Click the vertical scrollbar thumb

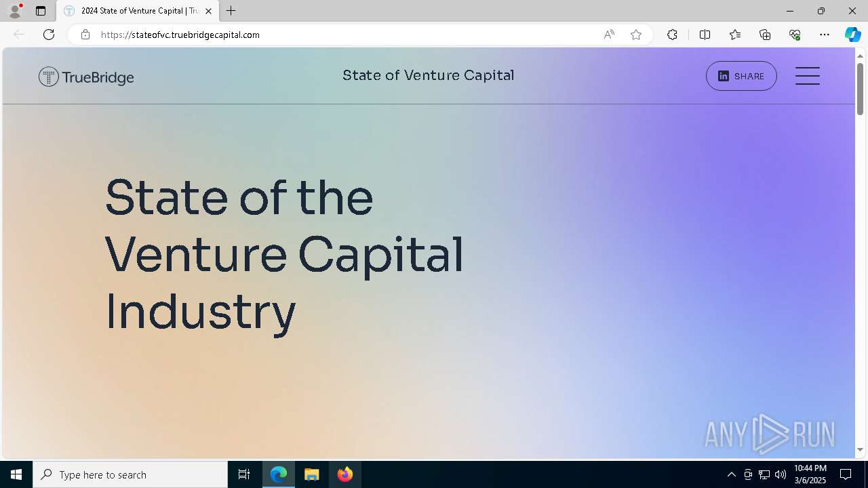861,89
